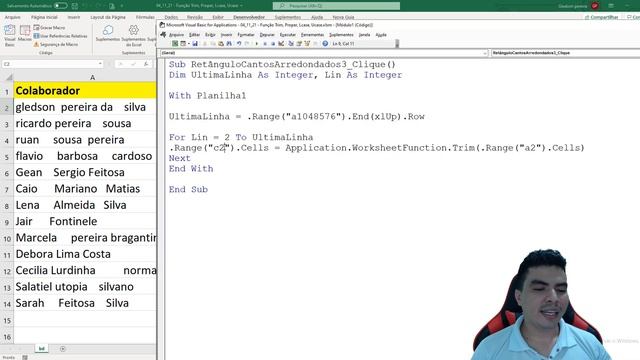Click the Insert UserForm icon in the VBA toolbar
Viewport: 640px width, 360px height.
(183, 44)
